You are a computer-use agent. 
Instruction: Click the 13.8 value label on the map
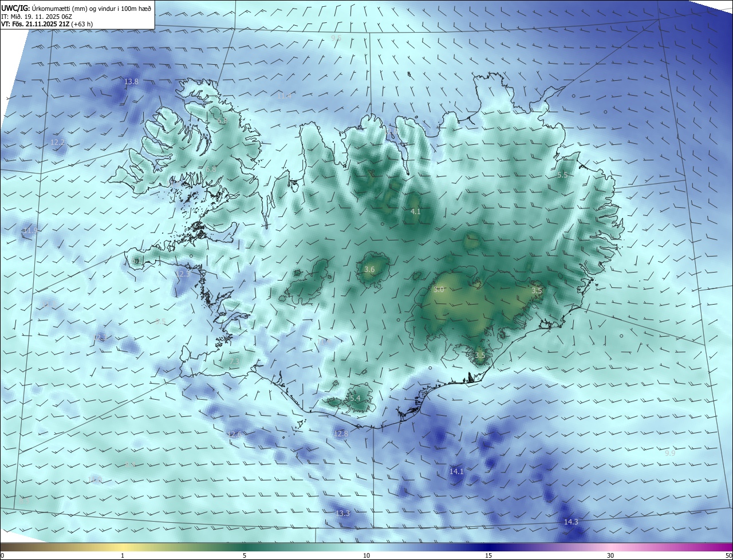coord(131,82)
